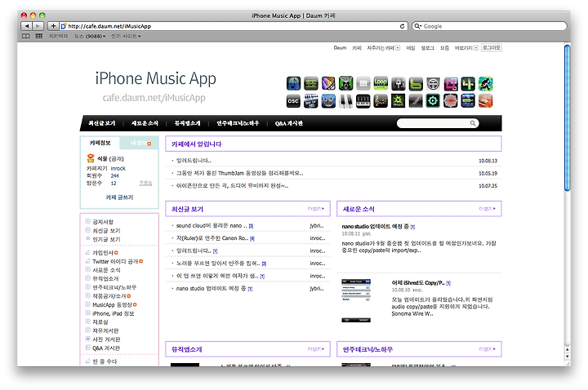
Task: Open the white circular emblem app icon
Action: [x=433, y=83]
